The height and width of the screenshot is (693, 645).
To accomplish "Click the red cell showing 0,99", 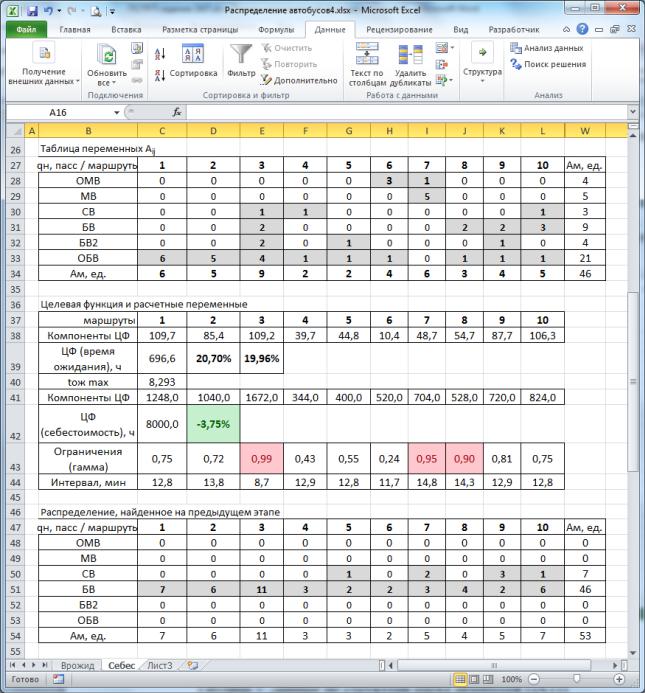I will point(261,459).
